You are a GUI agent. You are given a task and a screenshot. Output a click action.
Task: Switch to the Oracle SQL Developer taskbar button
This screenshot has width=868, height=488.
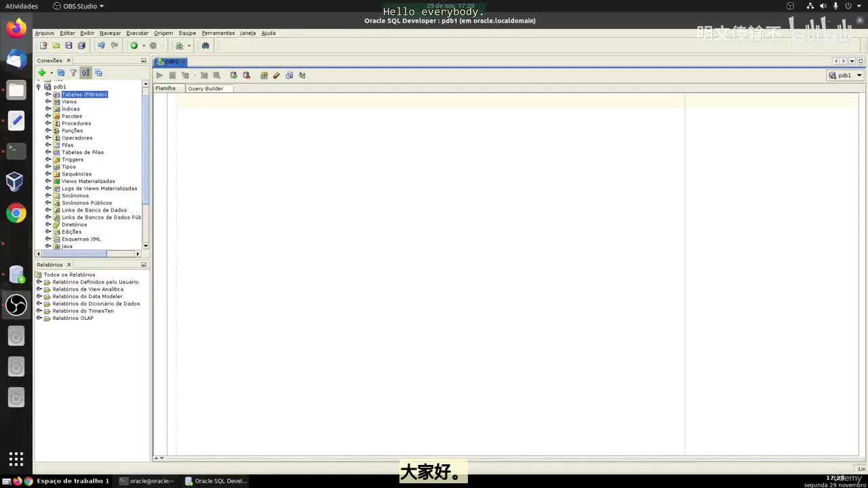[x=216, y=481]
